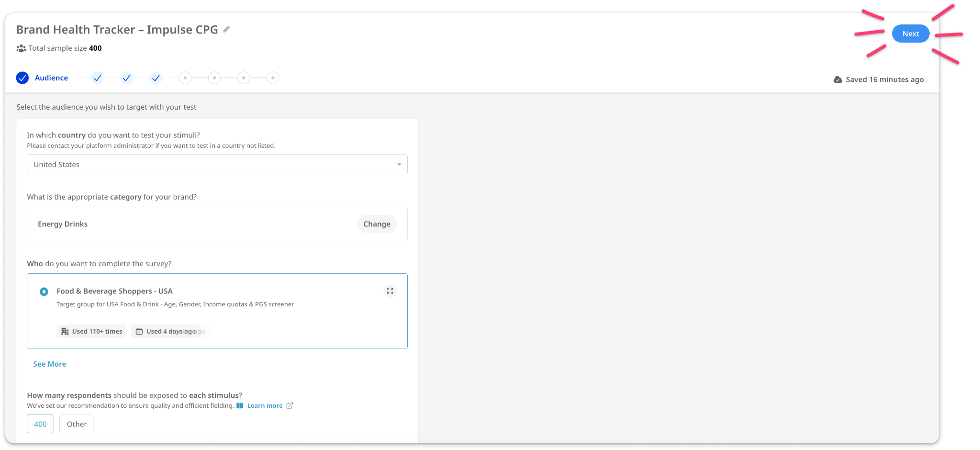
Task: Click the "Target group for USA Food & Drink" description
Action: [x=175, y=304]
